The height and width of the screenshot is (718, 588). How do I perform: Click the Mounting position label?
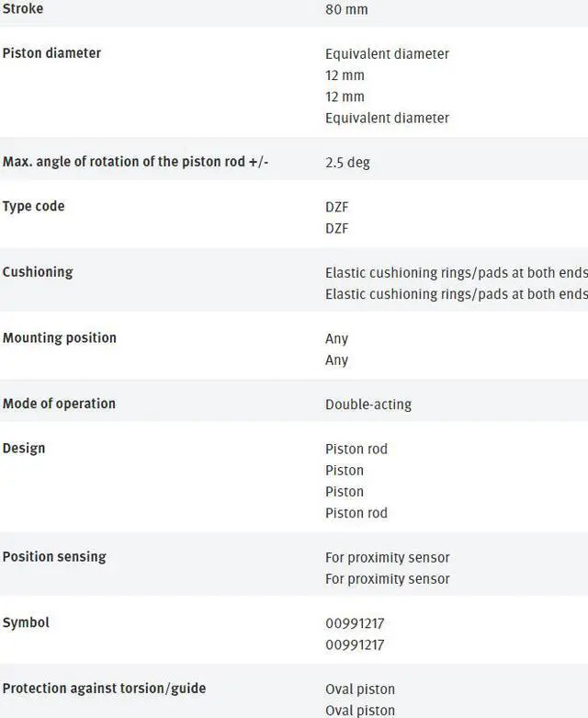point(60,338)
